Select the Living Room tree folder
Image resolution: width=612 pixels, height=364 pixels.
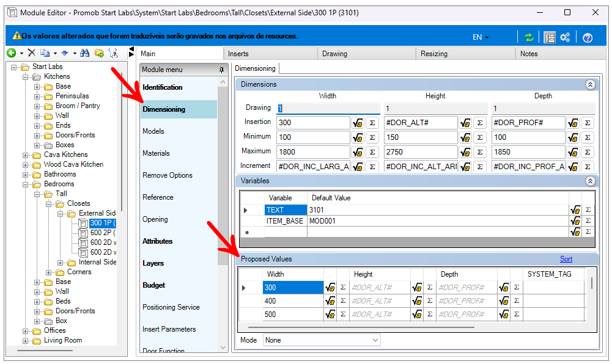(x=62, y=340)
